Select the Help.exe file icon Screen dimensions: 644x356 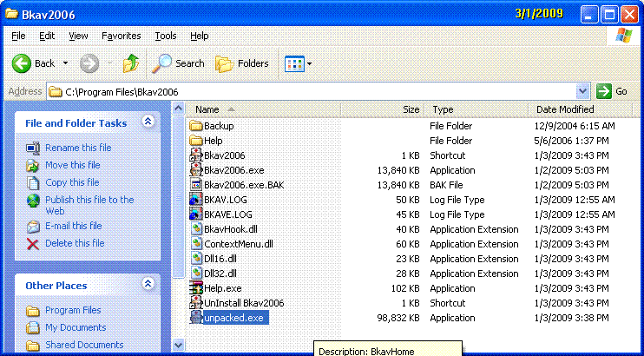point(196,288)
